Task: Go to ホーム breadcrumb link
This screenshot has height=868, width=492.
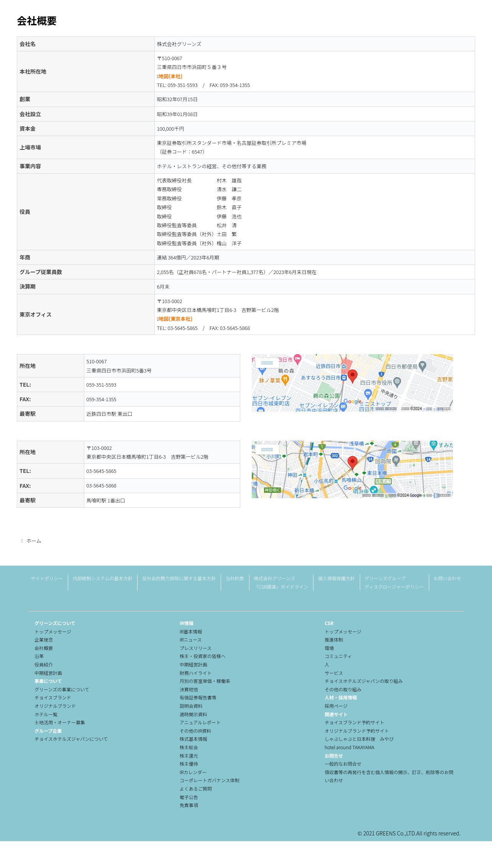Action: coord(34,541)
